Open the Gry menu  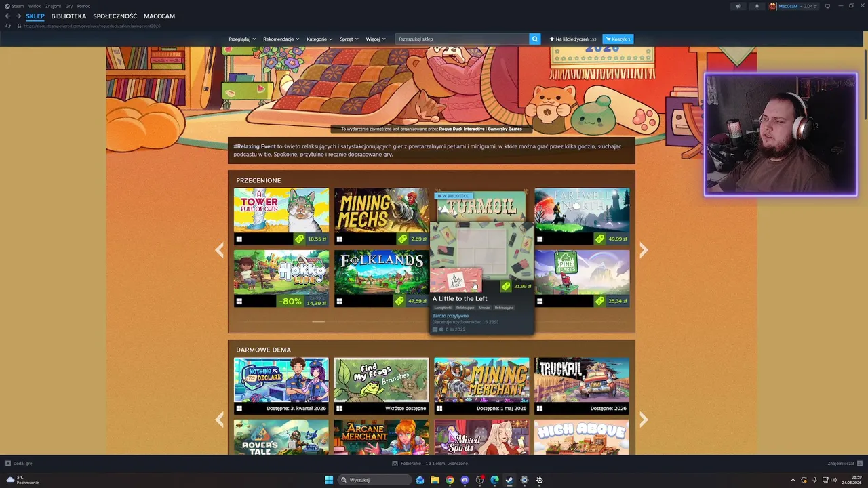[68, 6]
